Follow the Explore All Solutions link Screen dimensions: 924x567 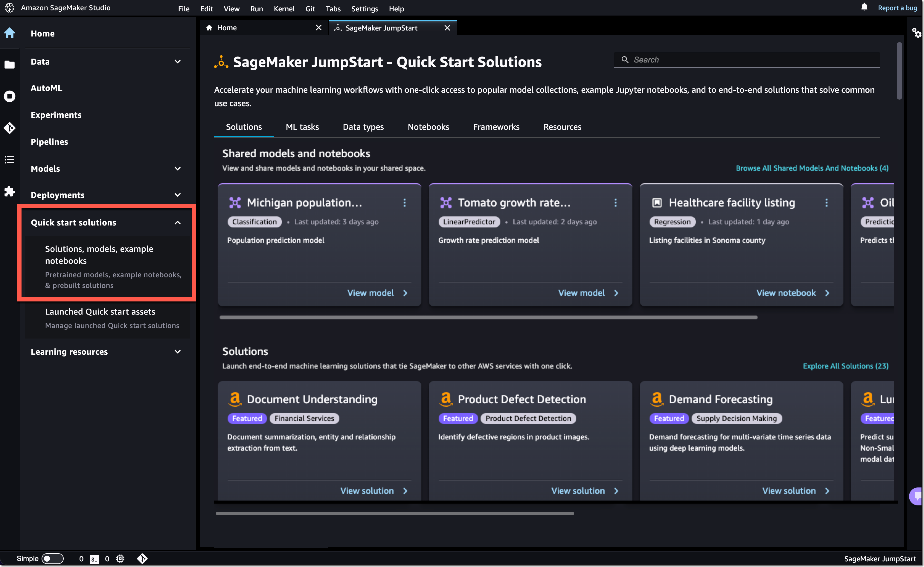click(846, 366)
